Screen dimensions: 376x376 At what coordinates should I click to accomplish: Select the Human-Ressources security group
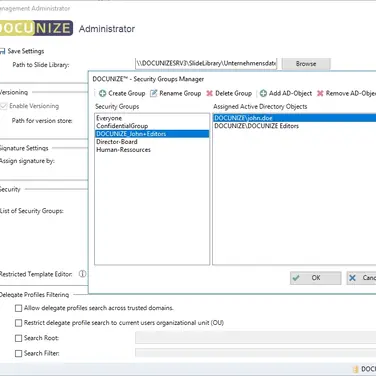click(x=152, y=150)
